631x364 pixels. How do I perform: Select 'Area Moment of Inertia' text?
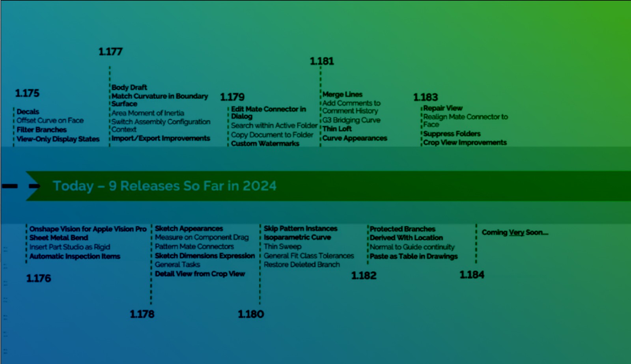click(148, 113)
